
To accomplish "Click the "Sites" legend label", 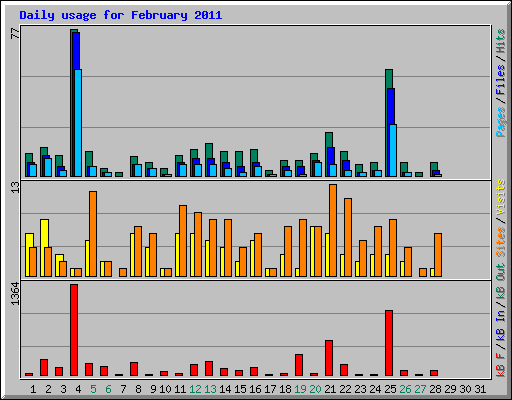I will 501,242.
